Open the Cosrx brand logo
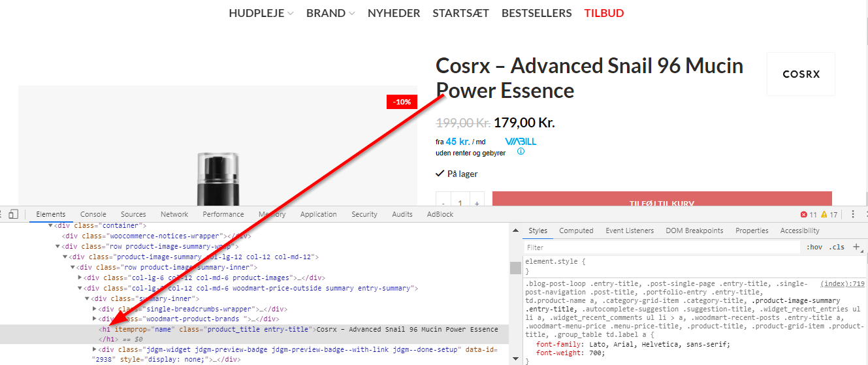The image size is (868, 365). (801, 74)
